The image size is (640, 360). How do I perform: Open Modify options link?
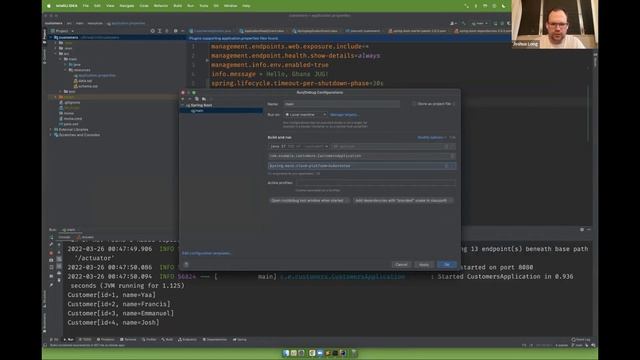431,138
